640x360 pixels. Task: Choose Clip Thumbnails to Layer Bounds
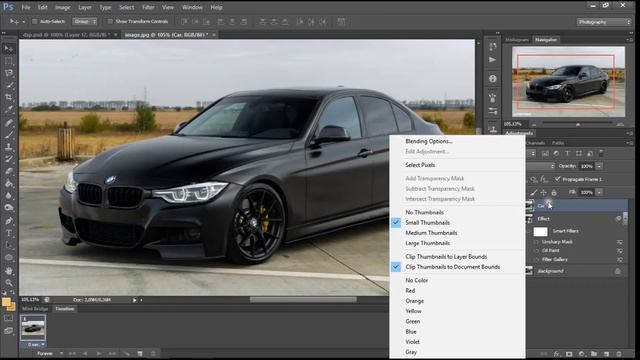[446, 257]
